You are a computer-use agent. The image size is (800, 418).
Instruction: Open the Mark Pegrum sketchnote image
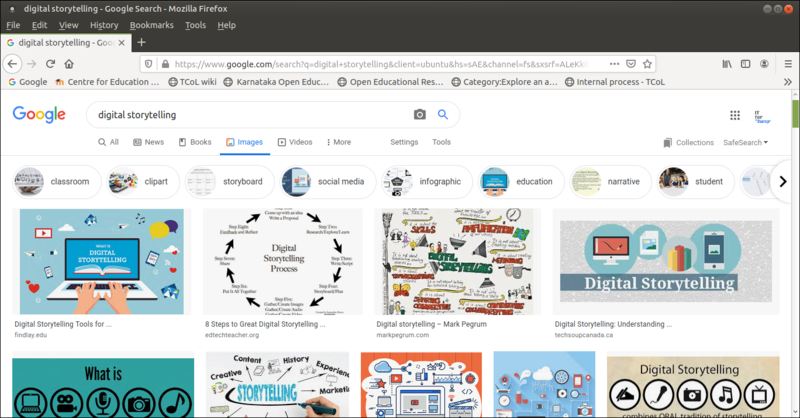pyautogui.click(x=457, y=261)
